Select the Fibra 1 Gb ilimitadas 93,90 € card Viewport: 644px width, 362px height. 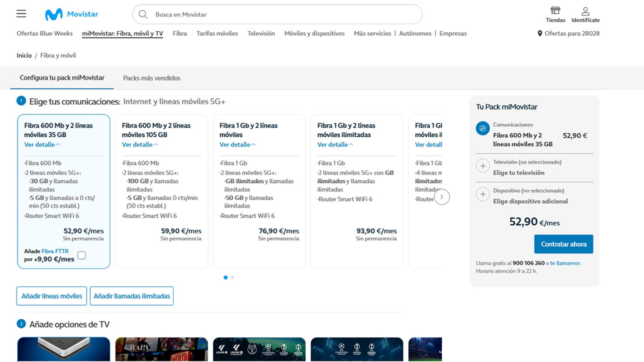click(x=357, y=191)
